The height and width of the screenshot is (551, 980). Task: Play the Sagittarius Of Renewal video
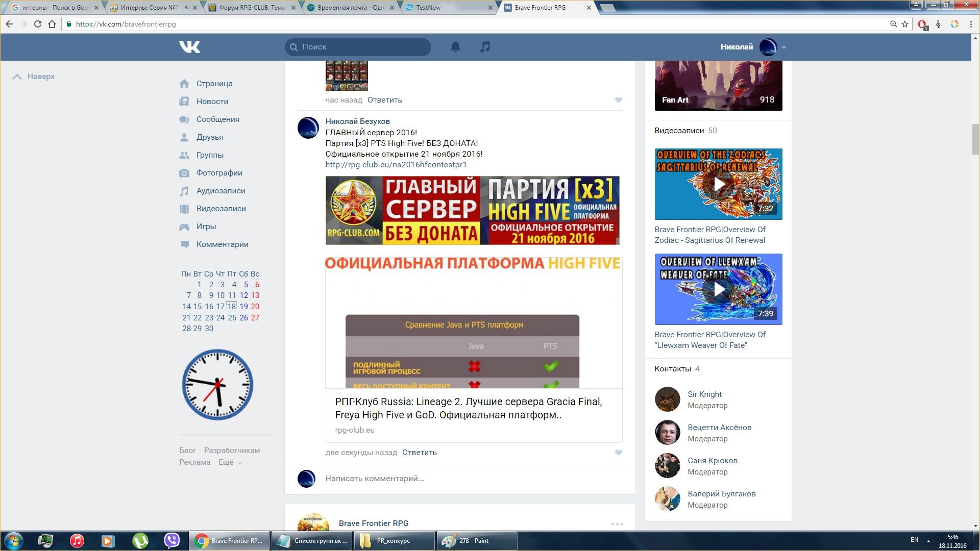[x=718, y=184]
